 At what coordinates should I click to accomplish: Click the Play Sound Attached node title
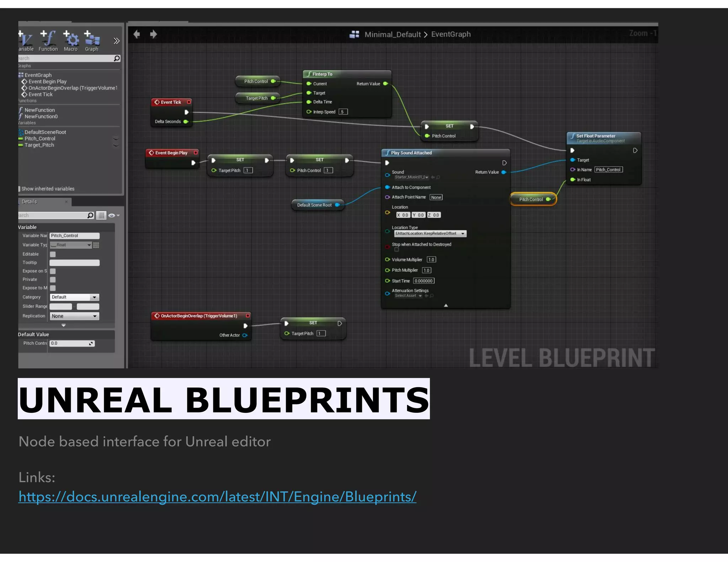pyautogui.click(x=411, y=153)
